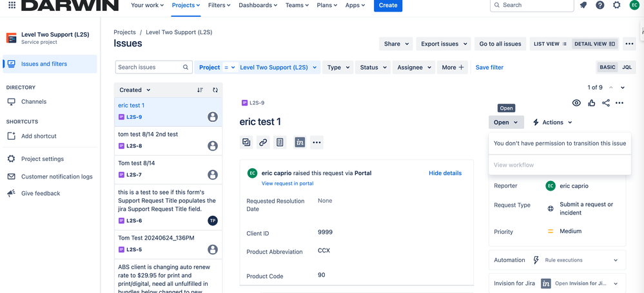Open Jira settings gear icon
This screenshot has width=644, height=293.
click(616, 5)
